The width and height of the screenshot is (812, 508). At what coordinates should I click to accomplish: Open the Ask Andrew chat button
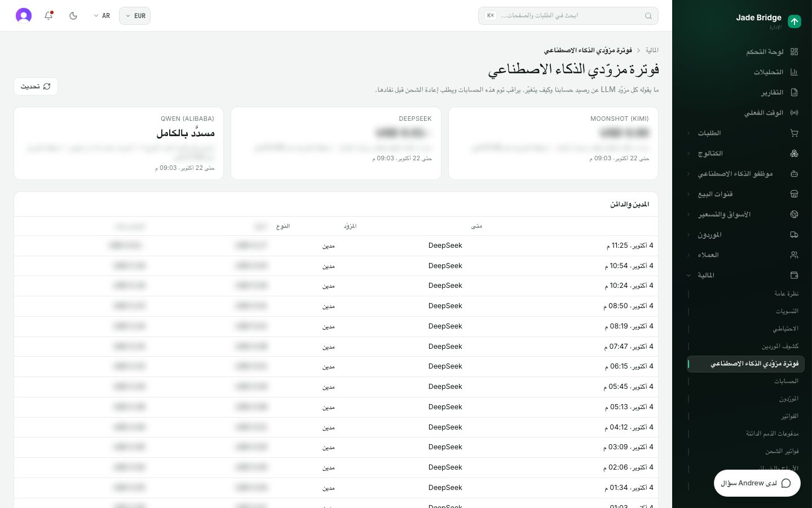tap(757, 483)
